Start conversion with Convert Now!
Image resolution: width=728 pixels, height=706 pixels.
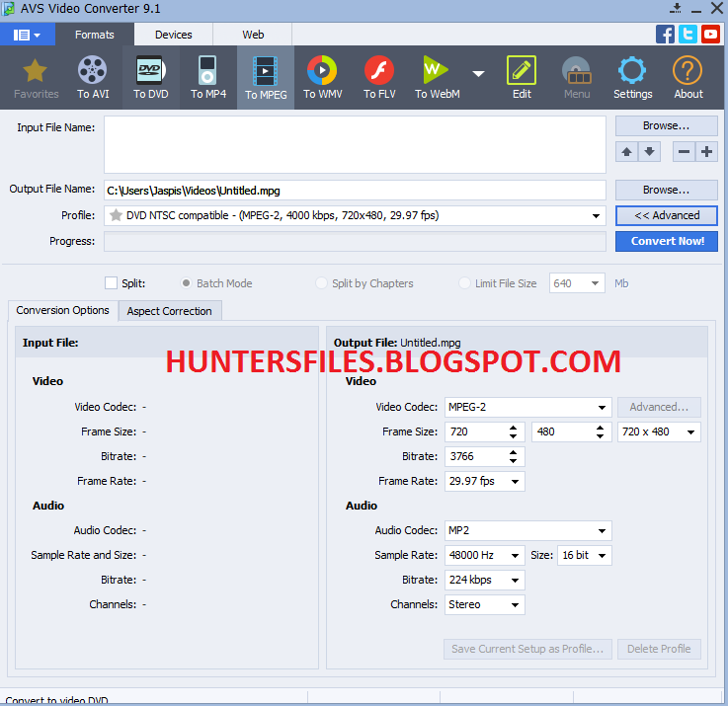tap(666, 241)
